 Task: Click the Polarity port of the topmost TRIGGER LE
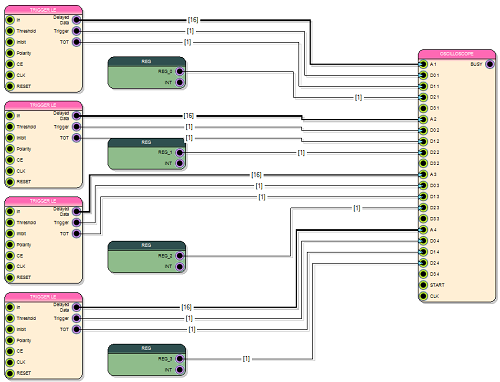[10, 53]
